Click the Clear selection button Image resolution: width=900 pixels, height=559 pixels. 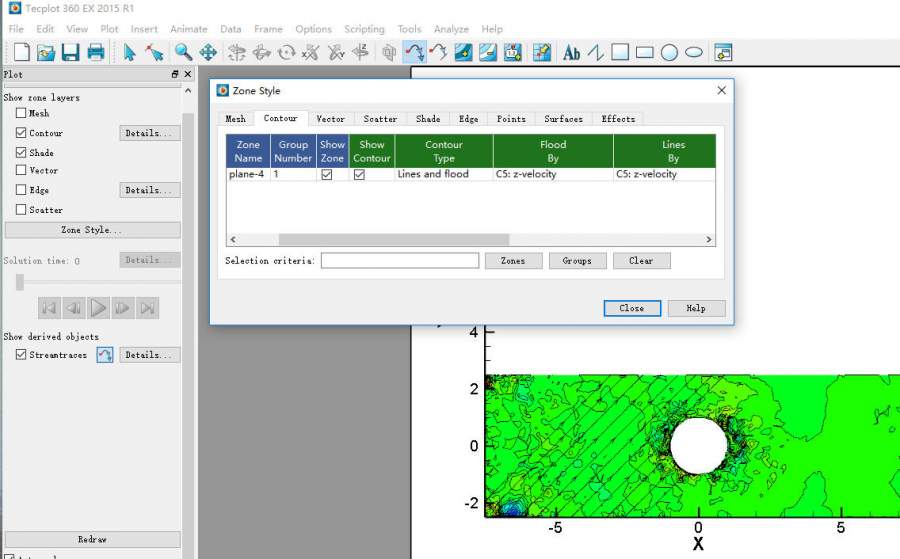641,261
